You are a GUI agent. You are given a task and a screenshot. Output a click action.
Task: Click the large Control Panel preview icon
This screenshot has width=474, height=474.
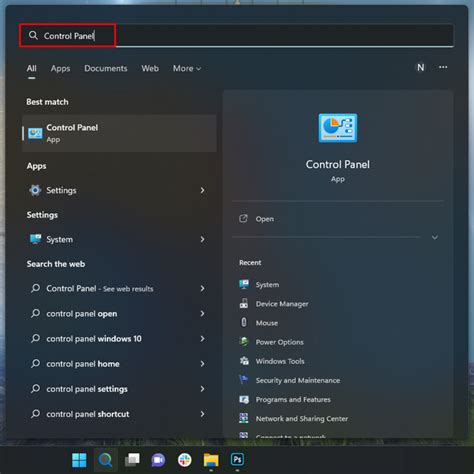338,128
